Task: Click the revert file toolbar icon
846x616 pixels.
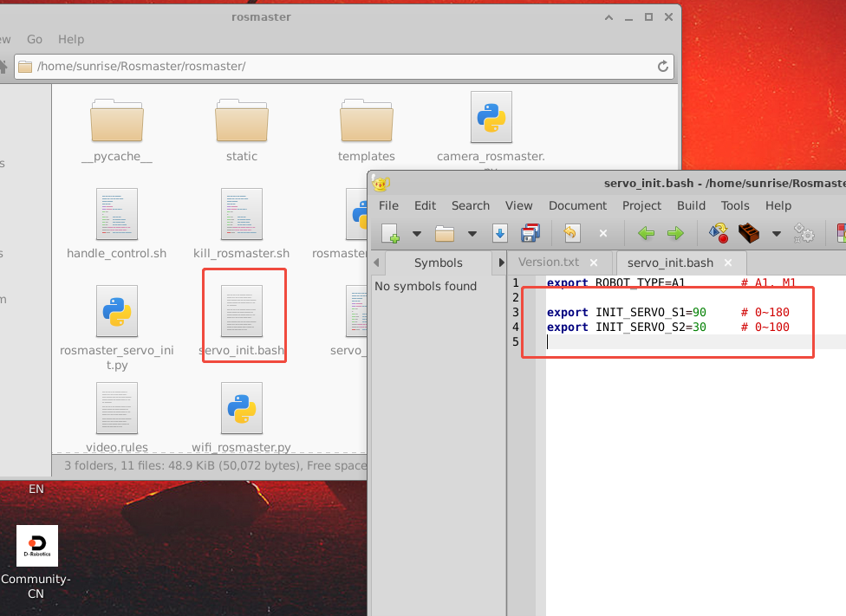Action: tap(571, 233)
